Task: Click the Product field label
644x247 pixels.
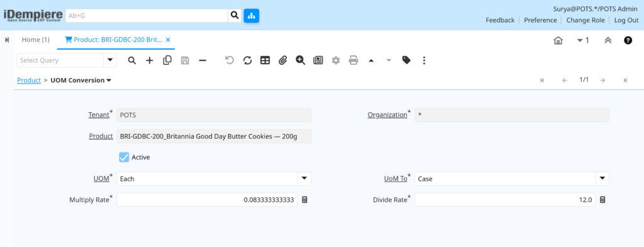Action: tap(101, 136)
